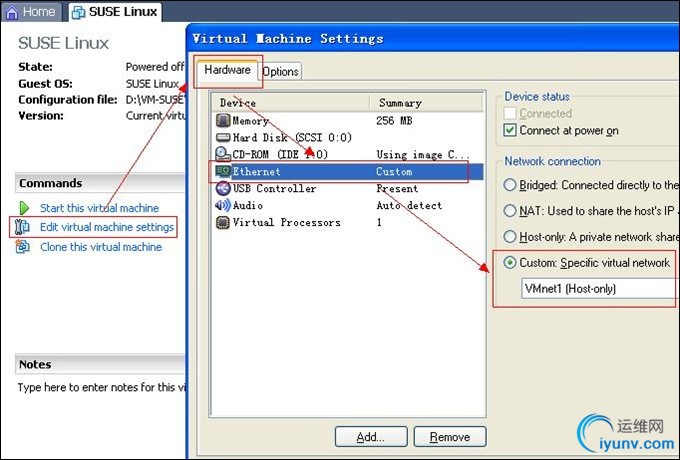680x460 pixels.
Task: Click the Present summary value
Action: 397,188
